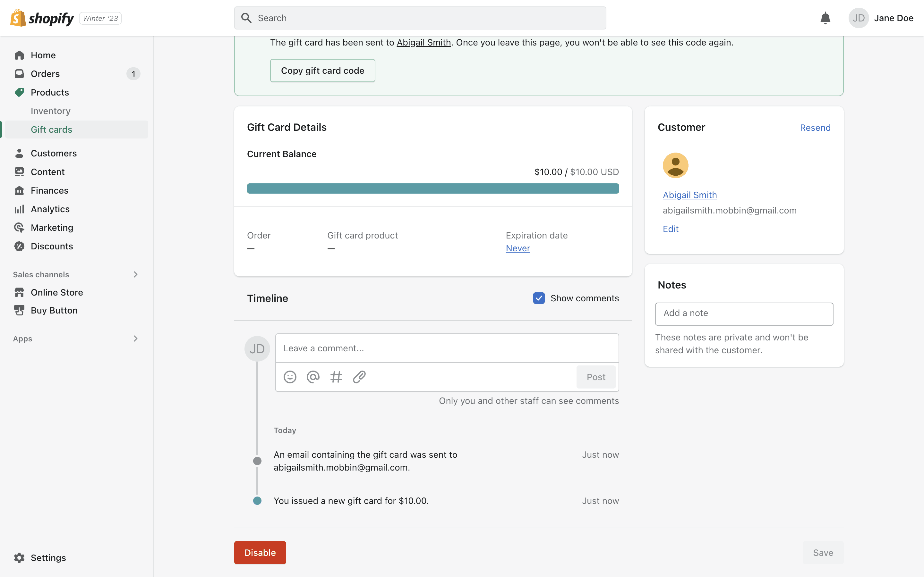
Task: Expand the Sales channels section
Action: 135,274
